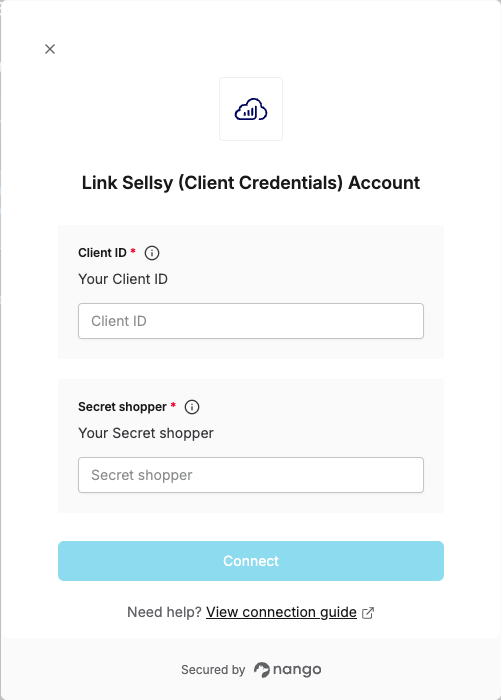
Task: Click the red asterisk next to Client ID
Action: (133, 251)
